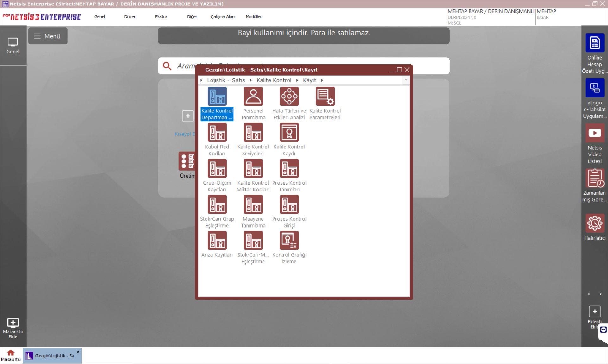The width and height of the screenshot is (608, 364).
Task: Open Zamanlanmış Görevler widget
Action: pos(595,178)
